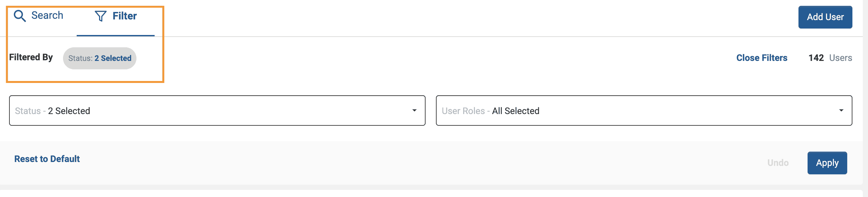Click the 142 user count number
Viewport: 868px width, 197px height.
816,58
